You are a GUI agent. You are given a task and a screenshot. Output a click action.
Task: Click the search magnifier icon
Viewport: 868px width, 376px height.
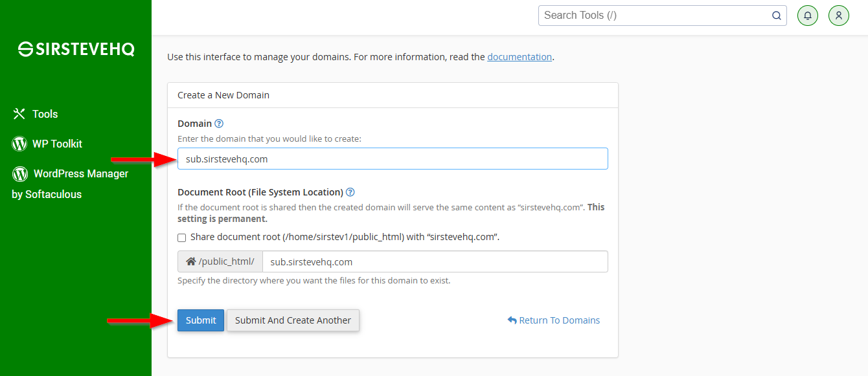777,16
